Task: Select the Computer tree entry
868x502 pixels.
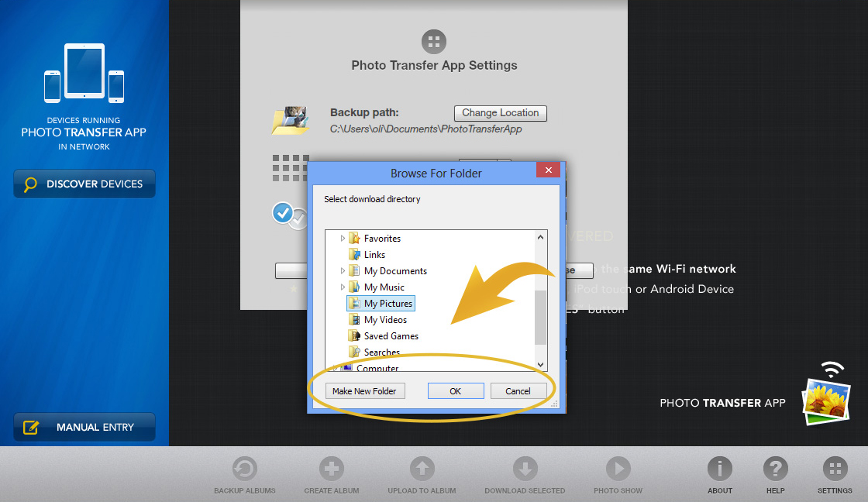Action: pos(377,367)
